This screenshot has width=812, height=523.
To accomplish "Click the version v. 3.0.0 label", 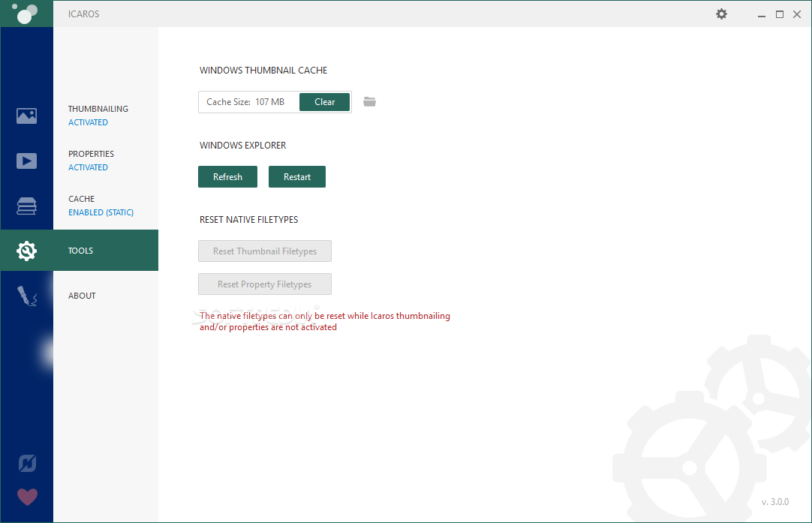I will pyautogui.click(x=774, y=502).
